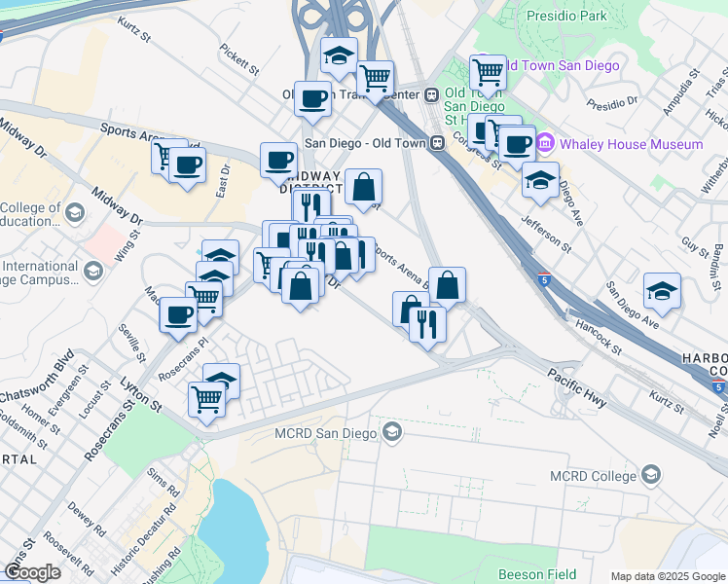The width and height of the screenshot is (728, 584).
Task: Select the grocery cart marker near the transit center
Action: pyautogui.click(x=376, y=79)
